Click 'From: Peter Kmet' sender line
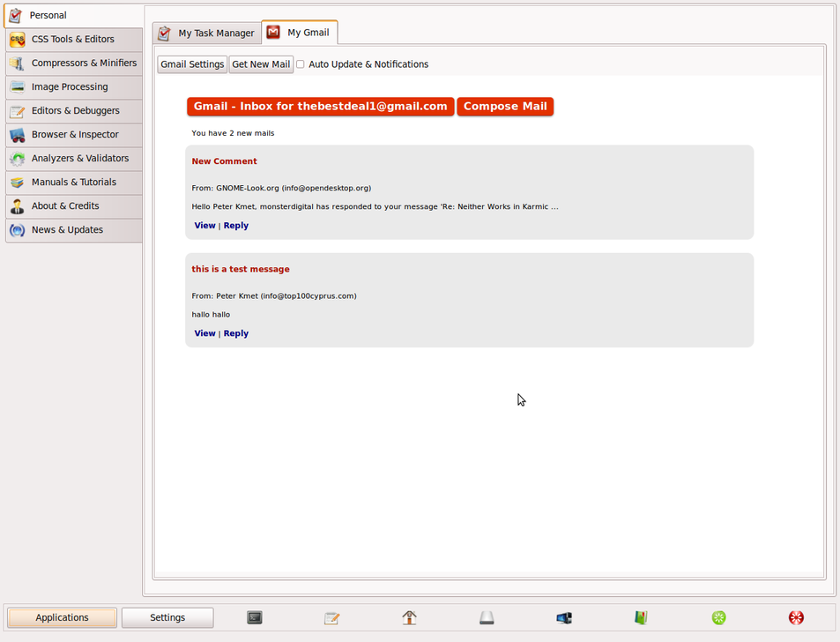This screenshot has width=840, height=642. tap(274, 295)
